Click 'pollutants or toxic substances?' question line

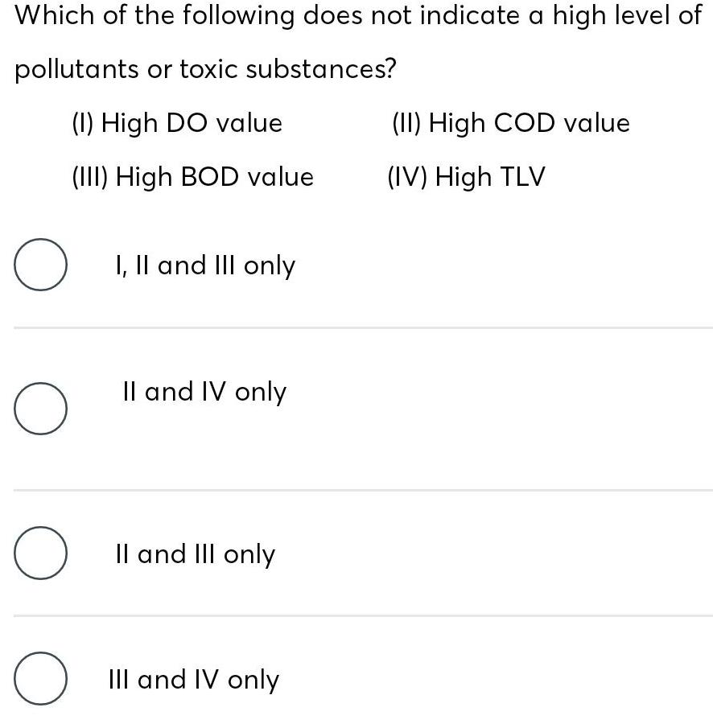pos(206,69)
